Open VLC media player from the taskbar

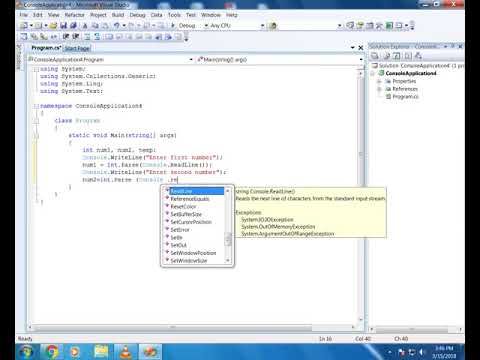tap(125, 352)
